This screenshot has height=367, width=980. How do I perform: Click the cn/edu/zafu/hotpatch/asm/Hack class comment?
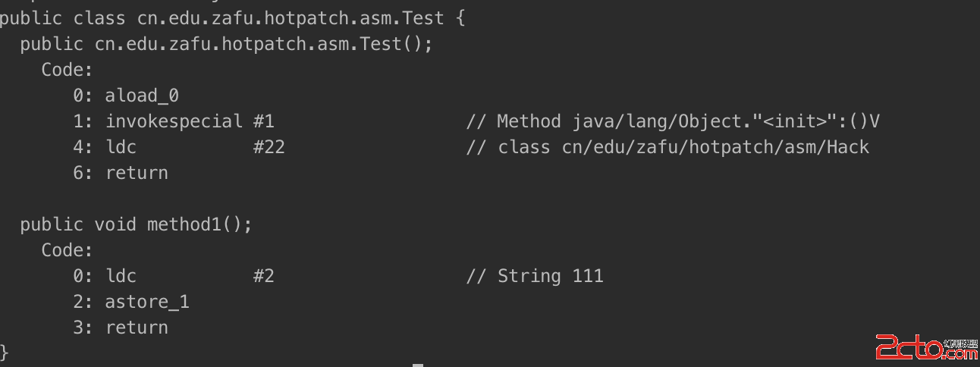(667, 147)
